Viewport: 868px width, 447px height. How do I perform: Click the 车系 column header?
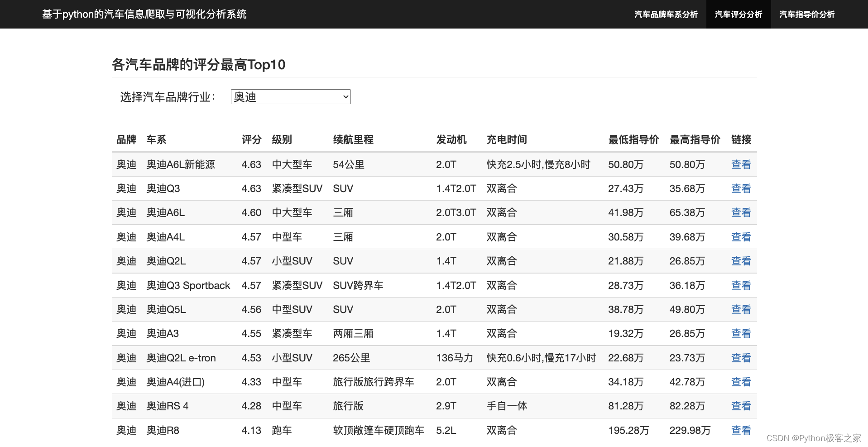156,139
